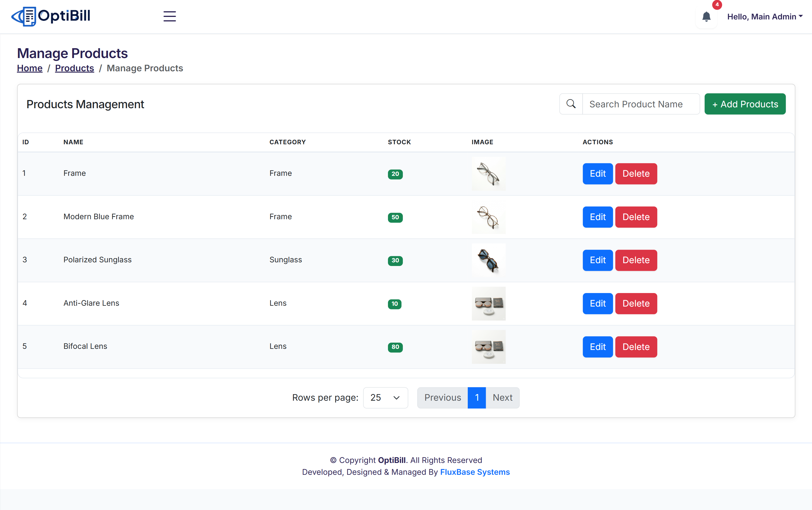812x510 pixels.
Task: Open Anti-Glare Lens image thumbnail
Action: (489, 303)
